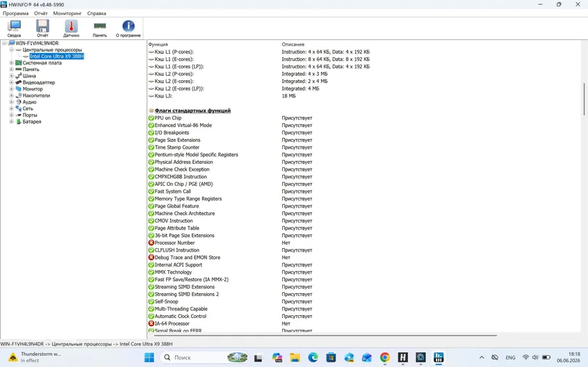Expand the Накопители tree node
This screenshot has height=367, width=588.
[x=11, y=95]
